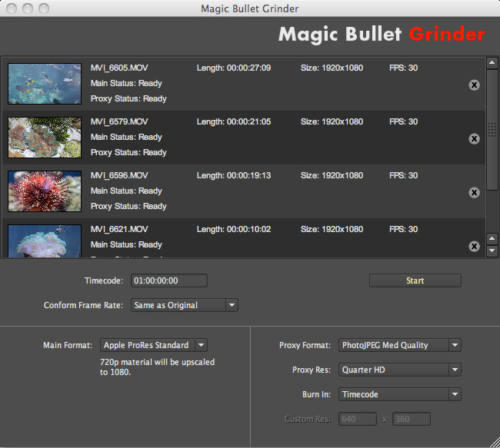Click Length: 00:00:21:05 text
Image resolution: width=500 pixels, height=448 pixels.
click(x=234, y=121)
